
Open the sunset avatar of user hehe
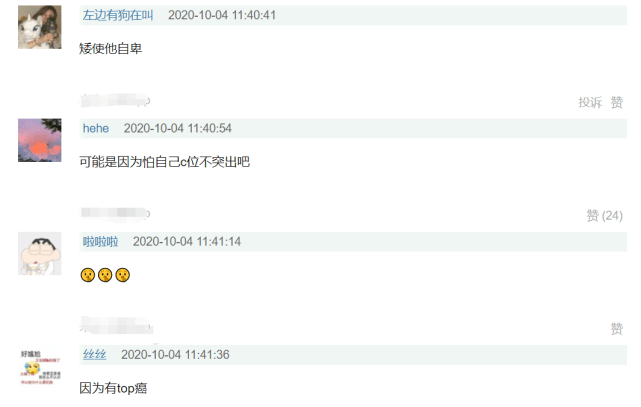40,140
